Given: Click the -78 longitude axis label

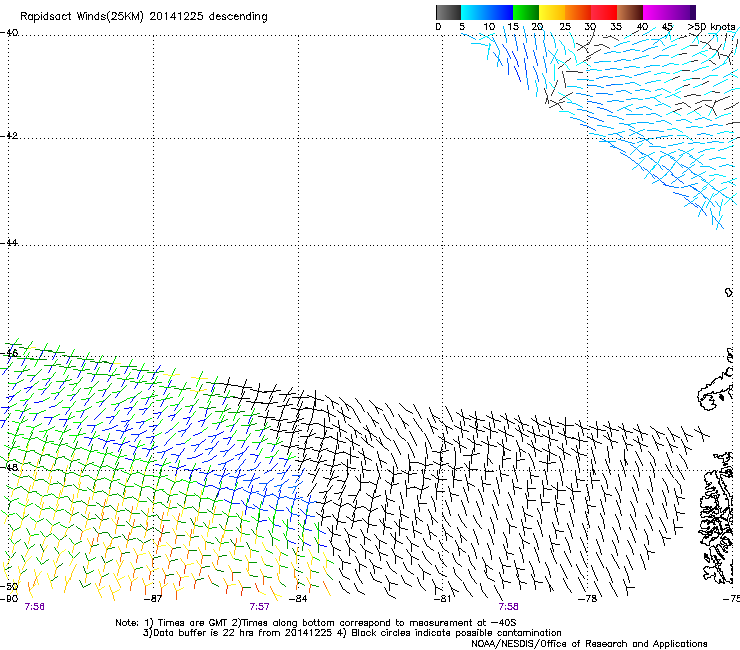Looking at the screenshot, I should (x=588, y=599).
